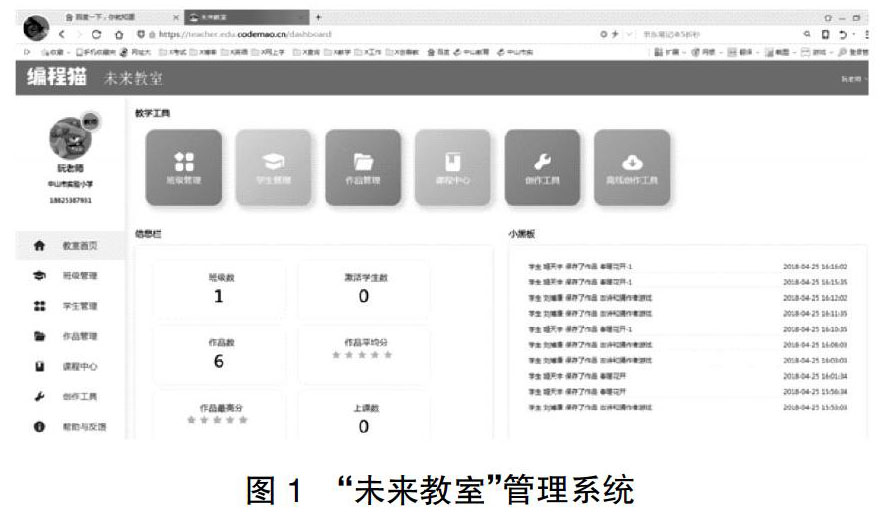Select 创作工具 in the left sidebar
Screen dimensions: 894x522
tap(70, 397)
